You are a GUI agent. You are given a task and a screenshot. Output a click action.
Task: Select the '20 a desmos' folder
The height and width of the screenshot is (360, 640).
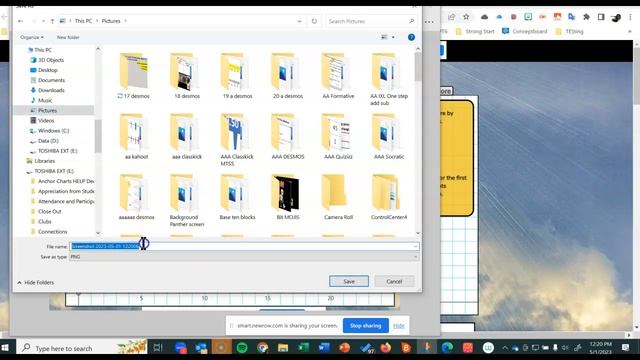(288, 76)
